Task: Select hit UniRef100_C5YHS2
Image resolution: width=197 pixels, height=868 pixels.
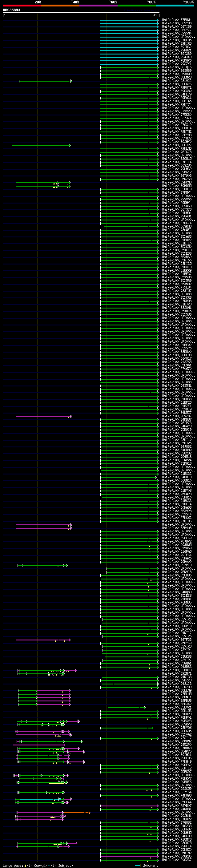Action: [177, 139]
